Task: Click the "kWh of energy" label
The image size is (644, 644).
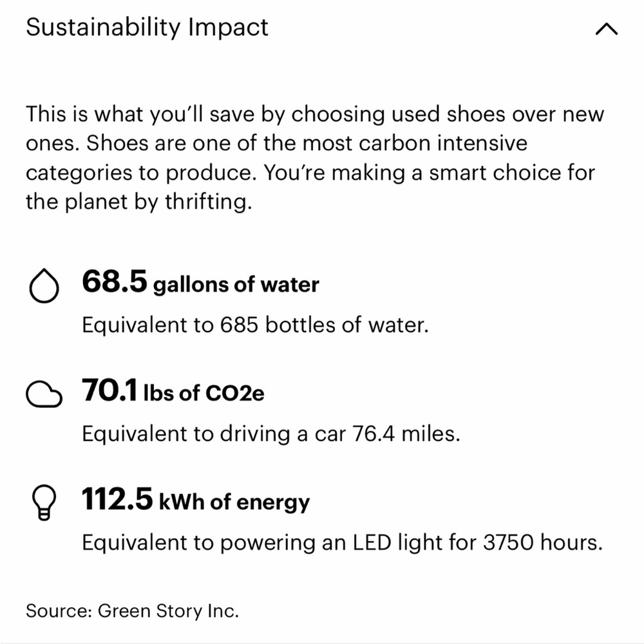Action: click(x=234, y=502)
